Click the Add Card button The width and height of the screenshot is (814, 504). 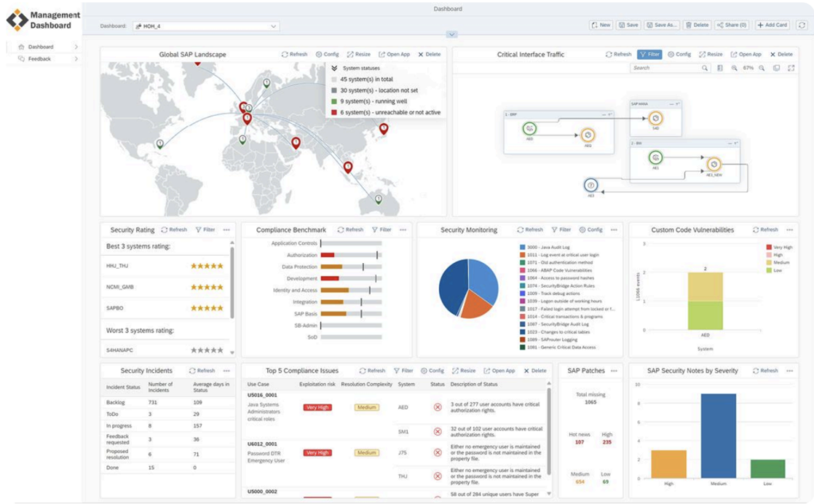coord(772,25)
